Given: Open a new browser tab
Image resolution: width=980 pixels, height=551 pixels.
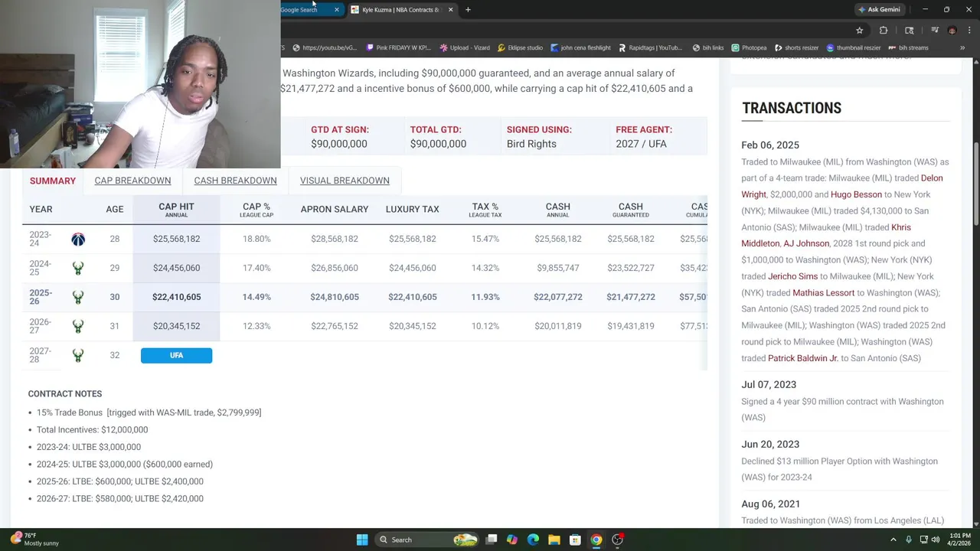Looking at the screenshot, I should [468, 9].
